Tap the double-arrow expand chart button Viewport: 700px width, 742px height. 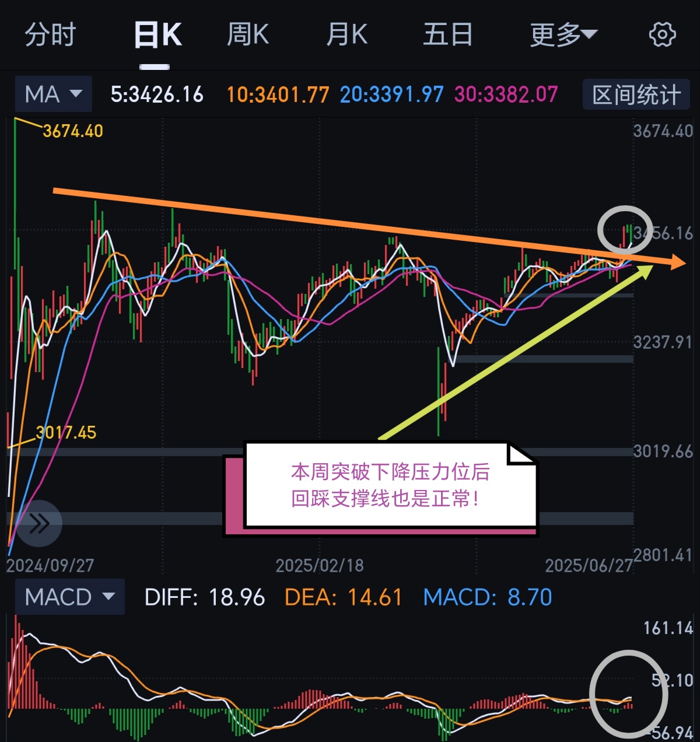[x=39, y=523]
